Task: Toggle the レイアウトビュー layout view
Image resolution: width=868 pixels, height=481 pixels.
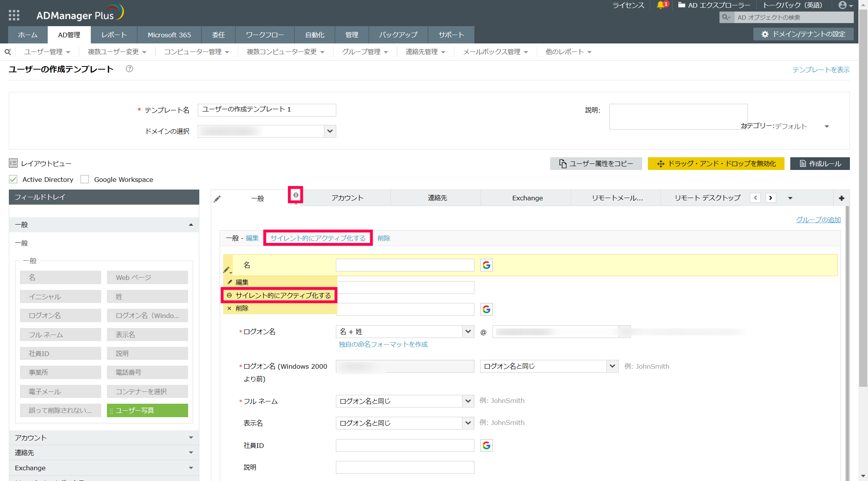Action: click(x=13, y=163)
